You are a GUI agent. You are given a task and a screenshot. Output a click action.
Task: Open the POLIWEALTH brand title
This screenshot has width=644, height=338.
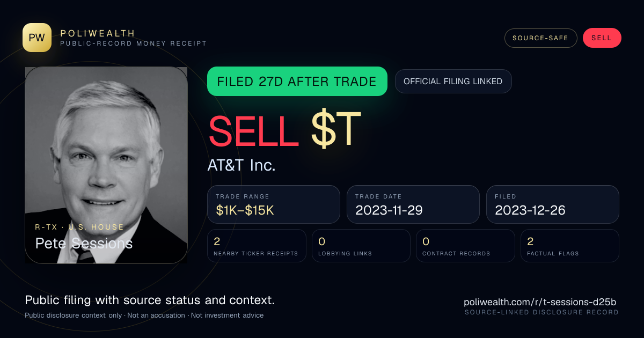point(98,33)
